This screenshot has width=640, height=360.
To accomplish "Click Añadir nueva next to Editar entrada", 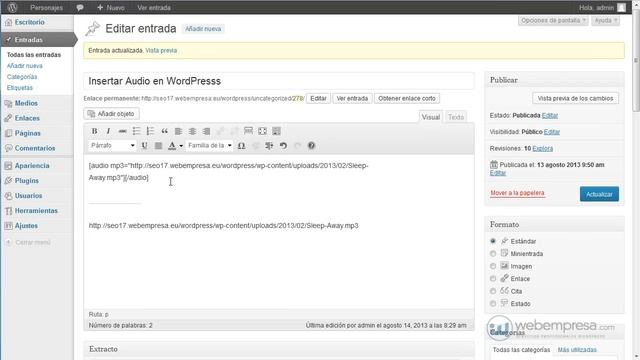I will tap(203, 29).
